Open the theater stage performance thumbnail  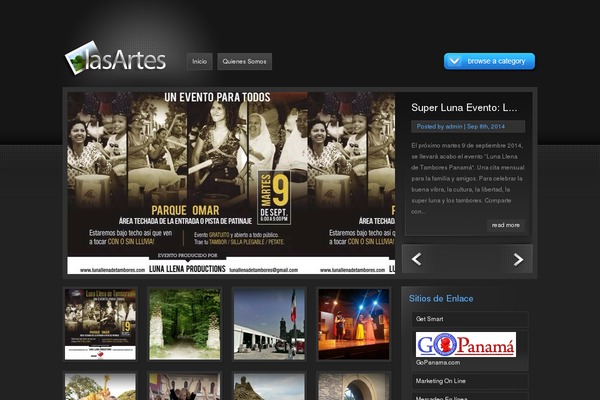(x=354, y=324)
